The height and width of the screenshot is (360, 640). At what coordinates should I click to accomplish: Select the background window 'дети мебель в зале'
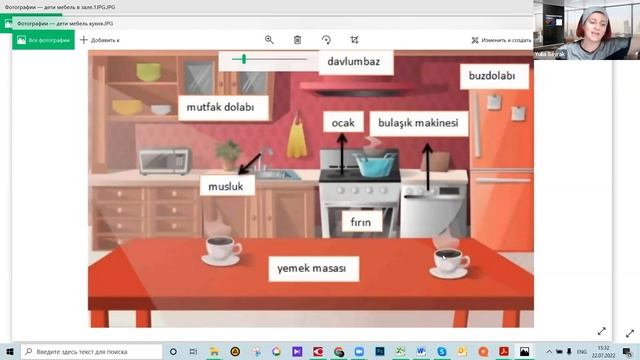coord(60,7)
